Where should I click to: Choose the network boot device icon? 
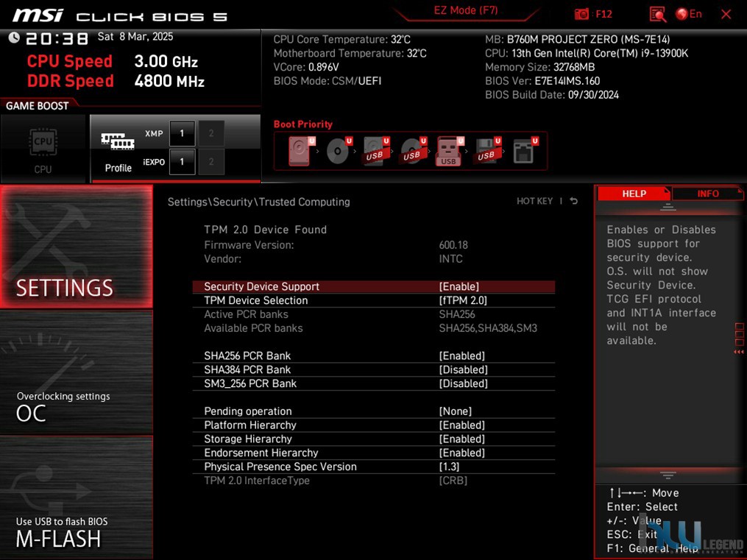tap(525, 151)
